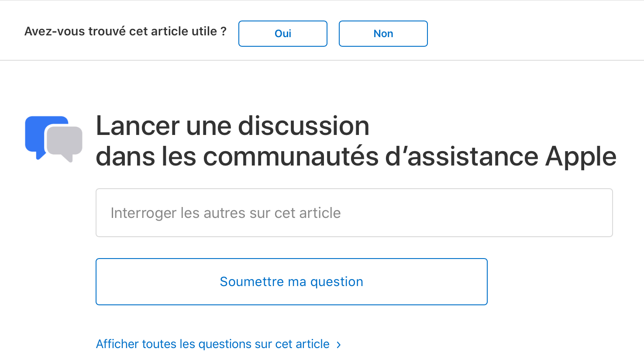Click the chevron after Afficher toutes les questions
Viewport: 644px width, 359px height.
339,345
